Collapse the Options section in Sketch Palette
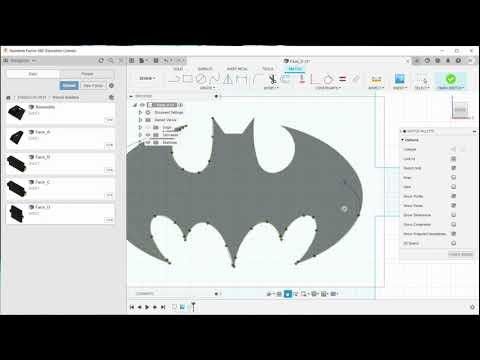 point(403,140)
